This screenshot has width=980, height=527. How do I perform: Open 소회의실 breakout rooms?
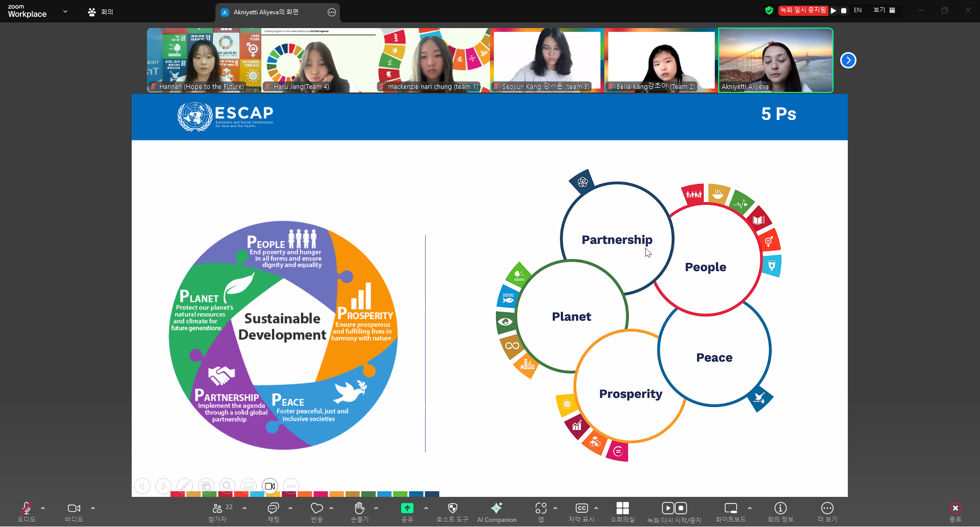tap(623, 512)
